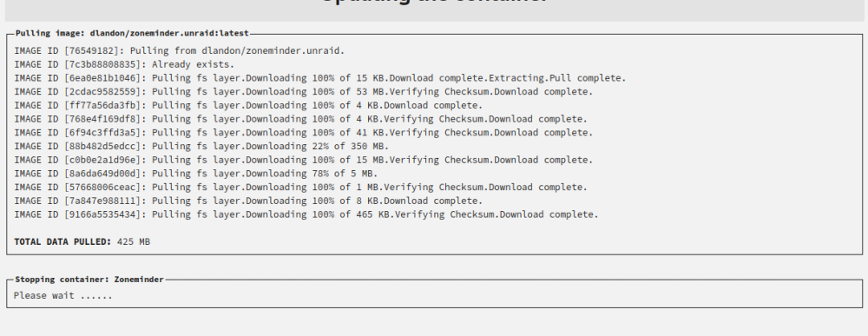Screen dimensions: 868x336
Task: Click the log line for image 76549182
Action: pos(180,51)
